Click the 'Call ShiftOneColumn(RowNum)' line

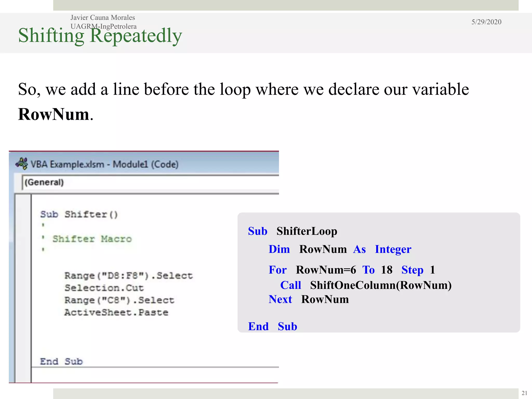(x=366, y=285)
